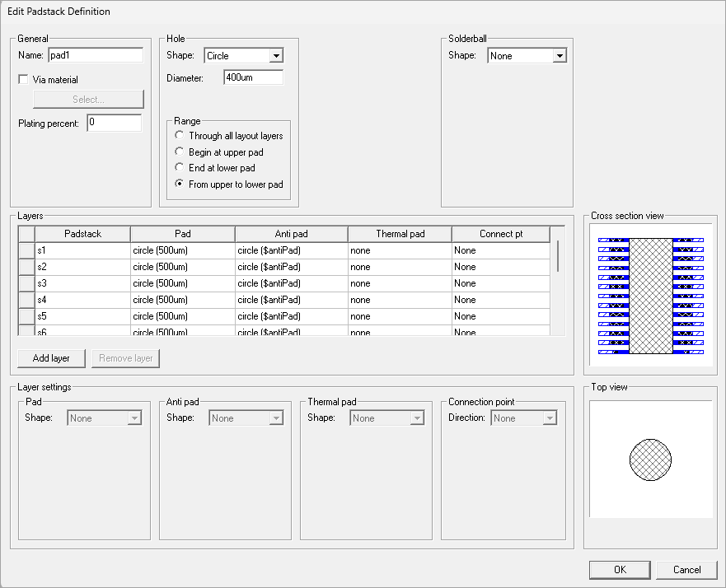
Task: Click the Thermal pad column header
Action: (400, 234)
